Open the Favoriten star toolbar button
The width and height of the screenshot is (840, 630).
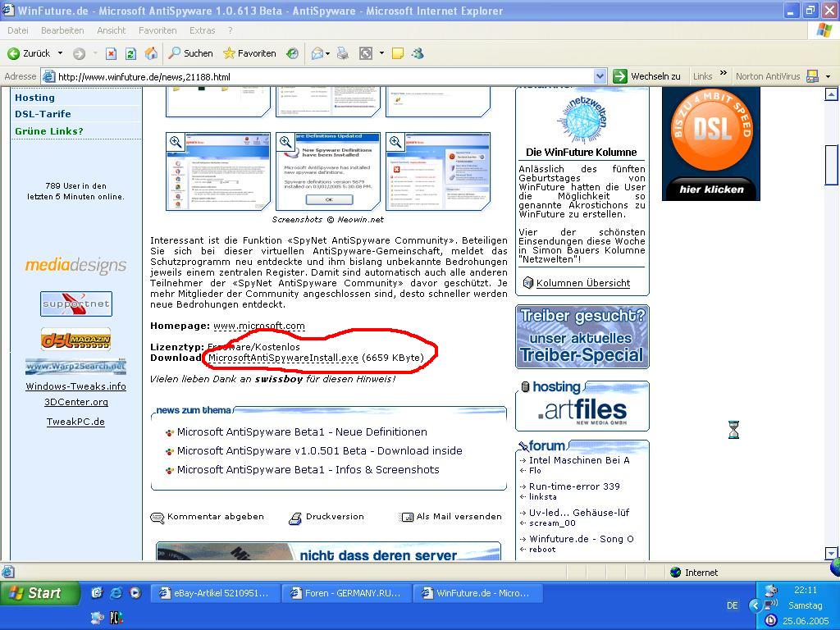[249, 53]
